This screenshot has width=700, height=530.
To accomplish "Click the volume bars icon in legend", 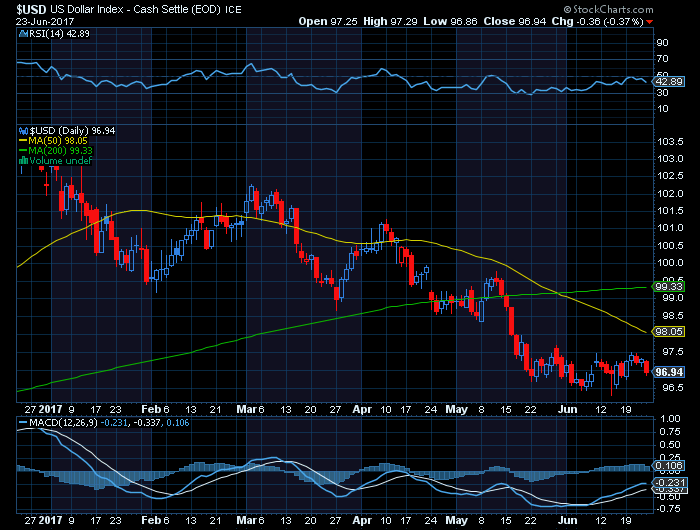I will point(24,161).
